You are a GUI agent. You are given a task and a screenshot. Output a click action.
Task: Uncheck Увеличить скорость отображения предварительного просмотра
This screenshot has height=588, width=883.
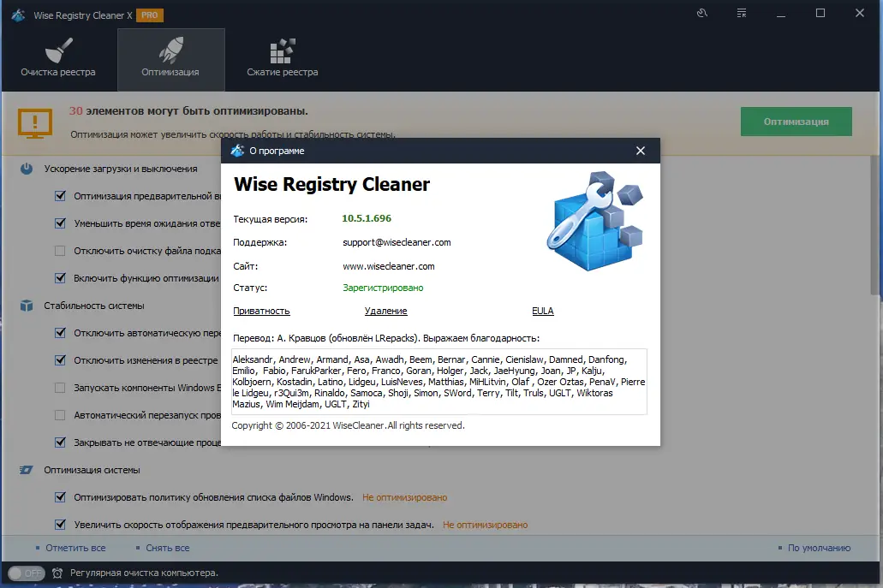[x=60, y=525]
